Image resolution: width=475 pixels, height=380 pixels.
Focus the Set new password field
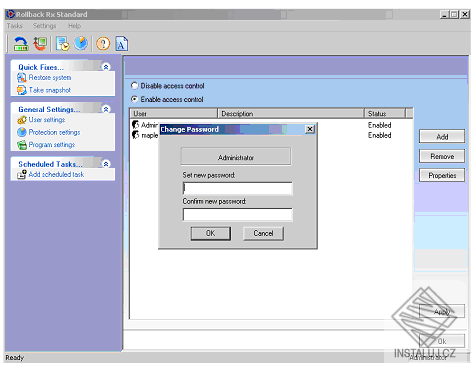tap(238, 188)
